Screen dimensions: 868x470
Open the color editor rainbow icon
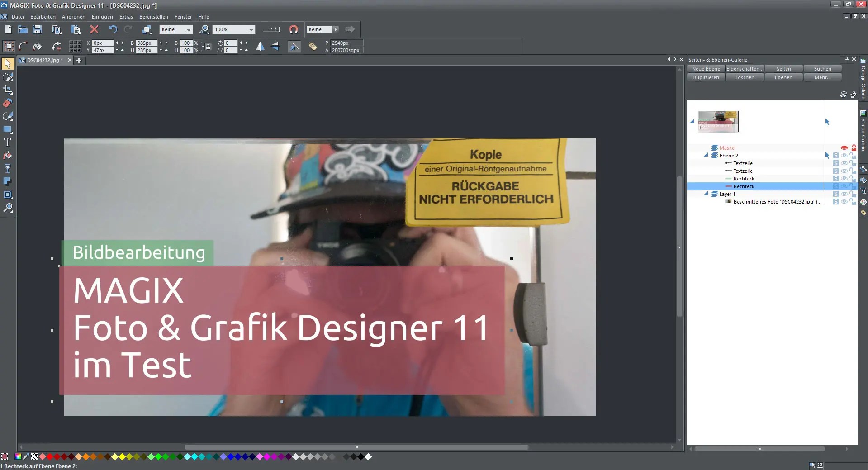(x=18, y=457)
